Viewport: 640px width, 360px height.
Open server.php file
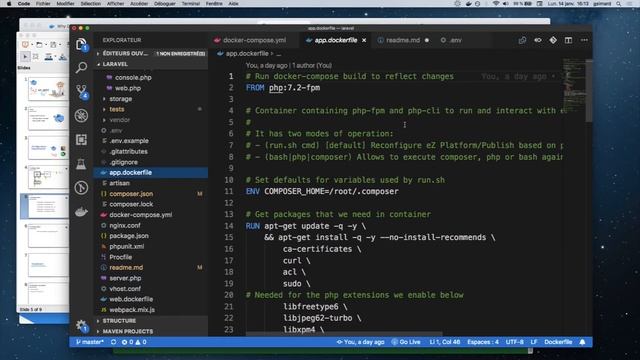click(125, 278)
